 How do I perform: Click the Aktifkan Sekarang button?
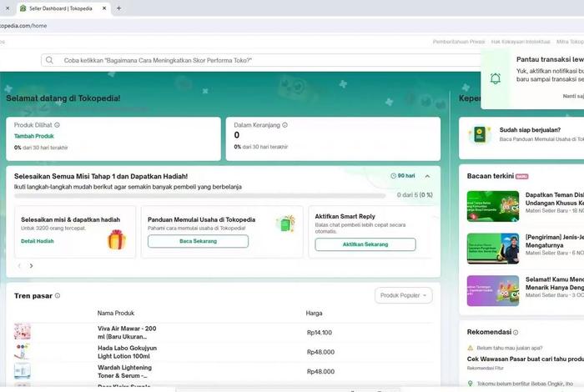365,244
